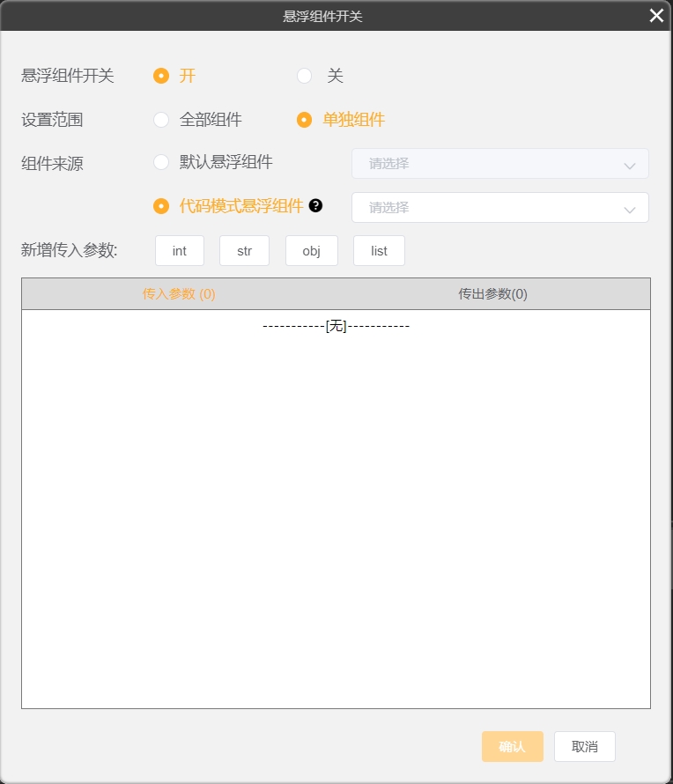Add an obj parameter
Screen dimensions: 673x784
coord(312,251)
